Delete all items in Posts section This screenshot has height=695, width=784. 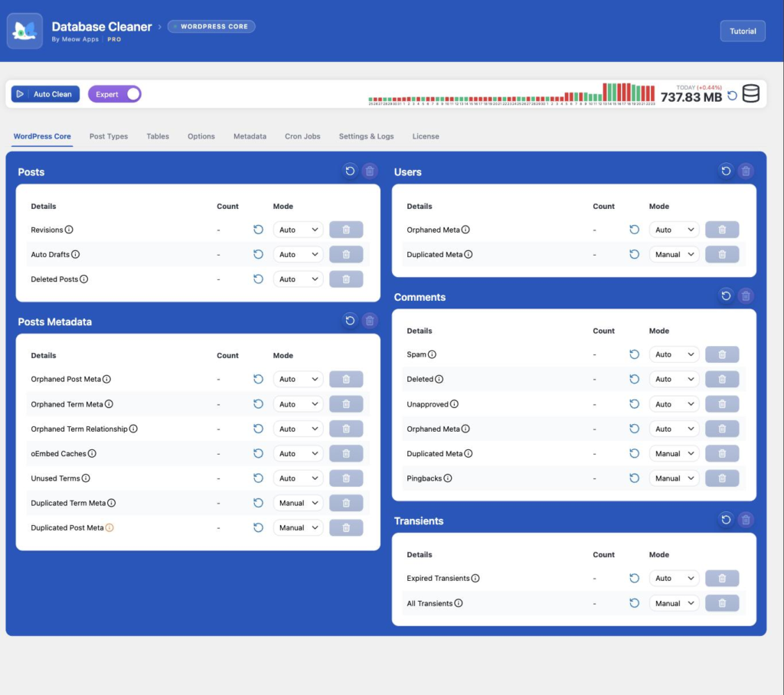(x=370, y=171)
